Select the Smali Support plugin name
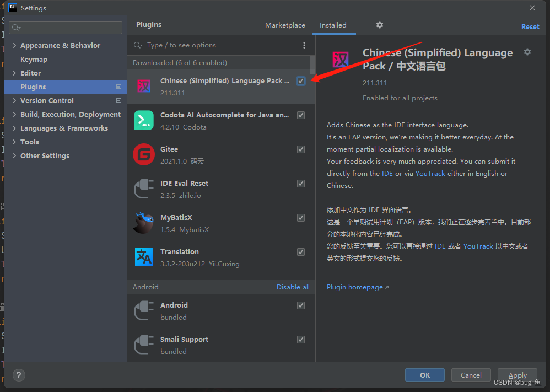 pyautogui.click(x=184, y=340)
